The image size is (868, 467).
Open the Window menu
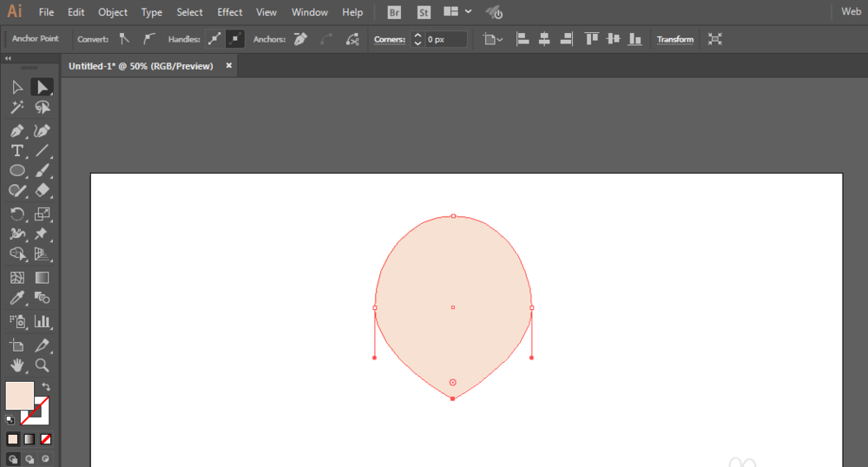pyautogui.click(x=310, y=12)
